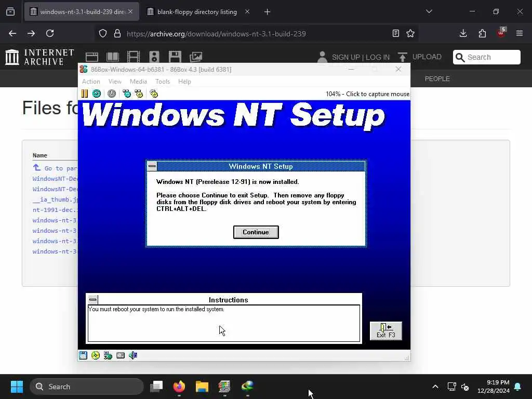The height and width of the screenshot is (399, 532).
Task: Open the Firefox hamburger application menu
Action: tap(520, 33)
